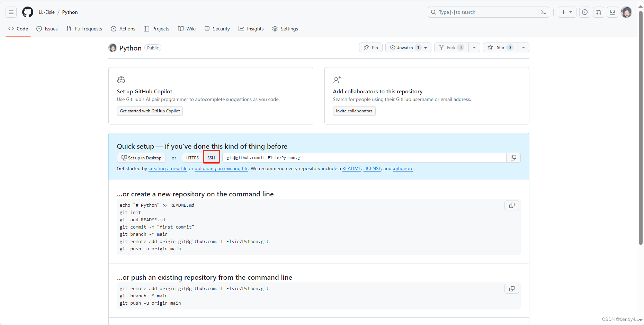This screenshot has height=325, width=644.
Task: Click the page vertical scrollbar
Action: (x=641, y=128)
